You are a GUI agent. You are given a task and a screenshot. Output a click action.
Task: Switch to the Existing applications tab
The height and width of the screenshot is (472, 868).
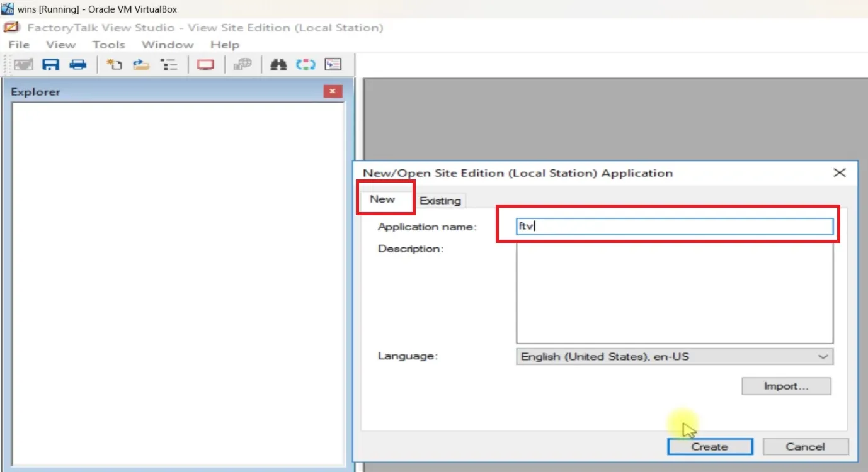click(x=440, y=200)
